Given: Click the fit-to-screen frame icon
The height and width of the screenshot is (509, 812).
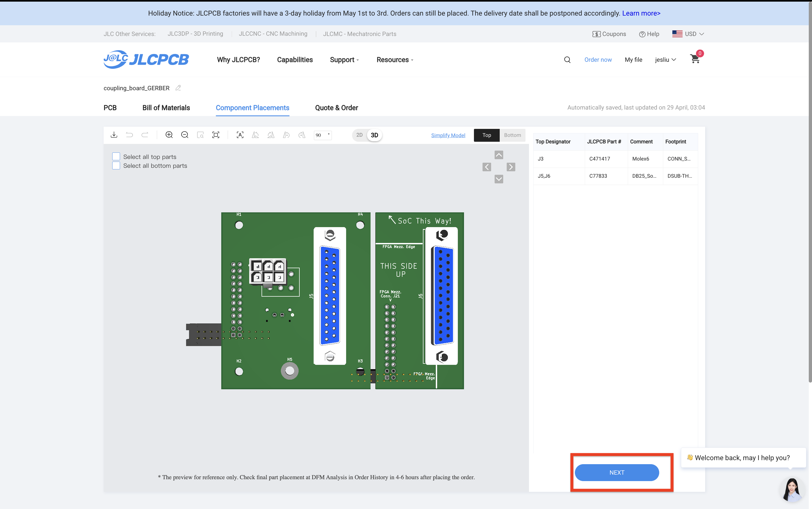Looking at the screenshot, I should click(216, 135).
